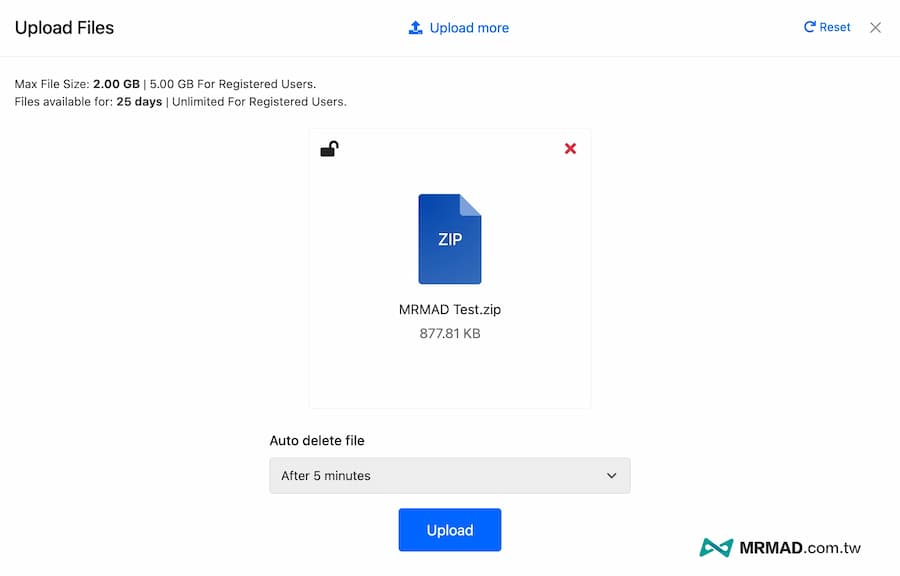900x576 pixels.
Task: Click the upload arrow icon beside Upload more
Action: [416, 28]
